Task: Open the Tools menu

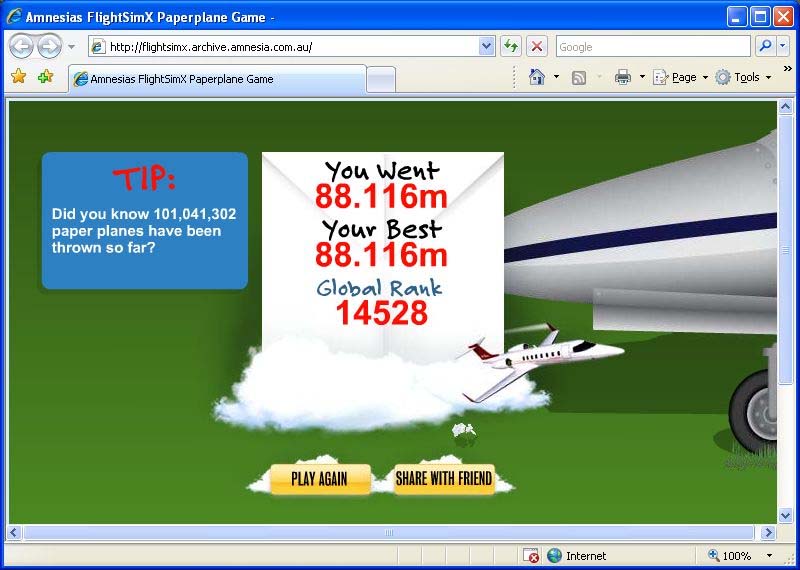Action: click(743, 78)
